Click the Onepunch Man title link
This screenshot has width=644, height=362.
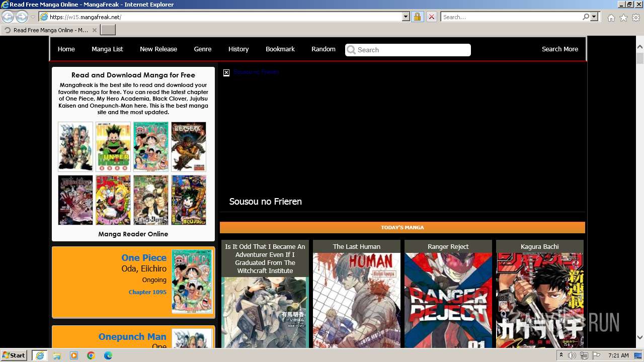(x=132, y=337)
